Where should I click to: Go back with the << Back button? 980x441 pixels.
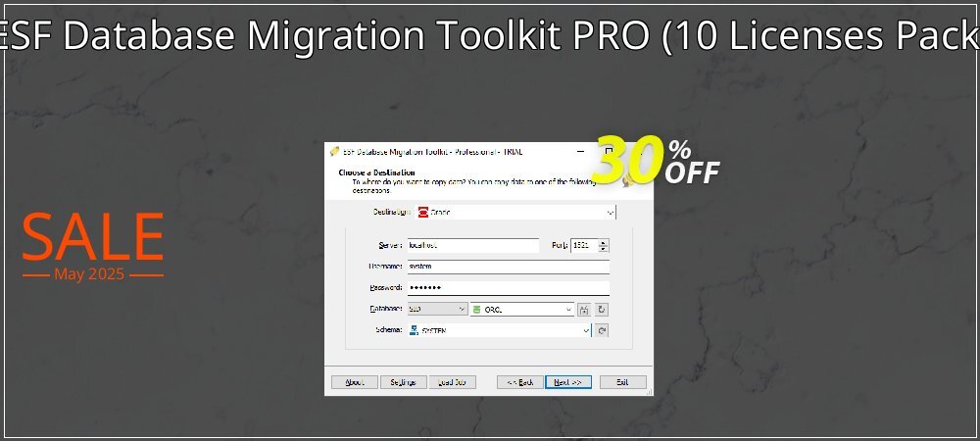(x=520, y=382)
